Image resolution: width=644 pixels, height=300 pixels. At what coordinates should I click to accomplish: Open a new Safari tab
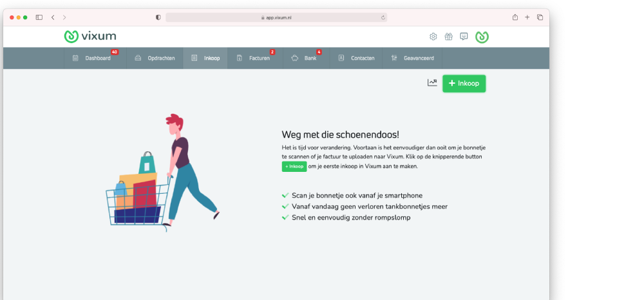pos(527,17)
